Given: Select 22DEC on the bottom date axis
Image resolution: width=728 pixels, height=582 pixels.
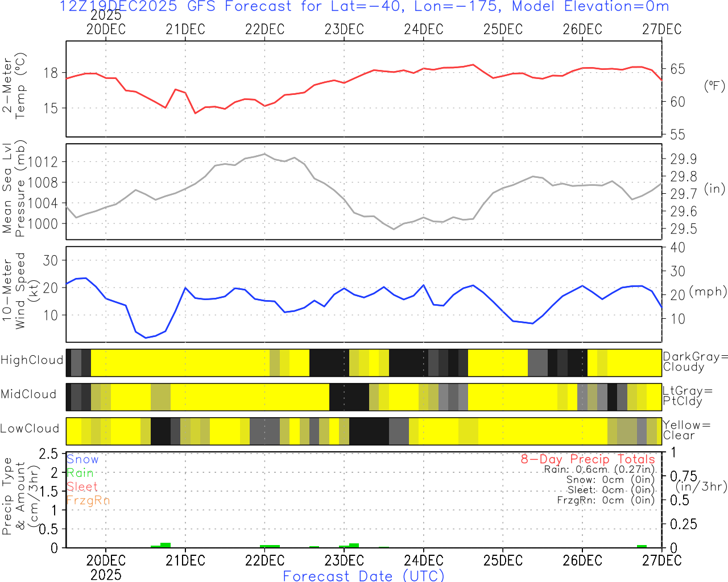Looking at the screenshot, I should click(264, 560).
